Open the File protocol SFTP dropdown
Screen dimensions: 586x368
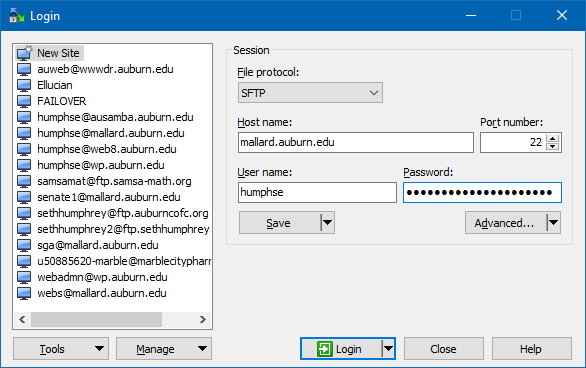coord(310,93)
